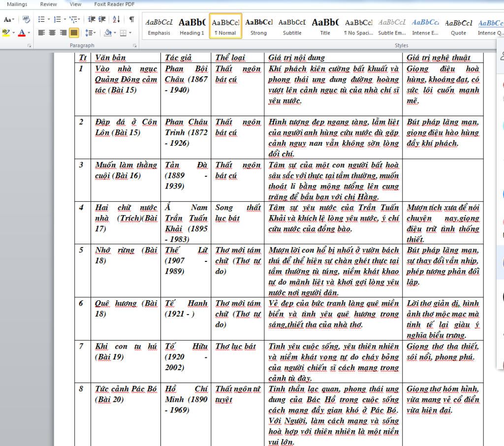Viewport: 504px width, 446px height.
Task: Open the Mailings ribbon tab
Action: pos(17,4)
